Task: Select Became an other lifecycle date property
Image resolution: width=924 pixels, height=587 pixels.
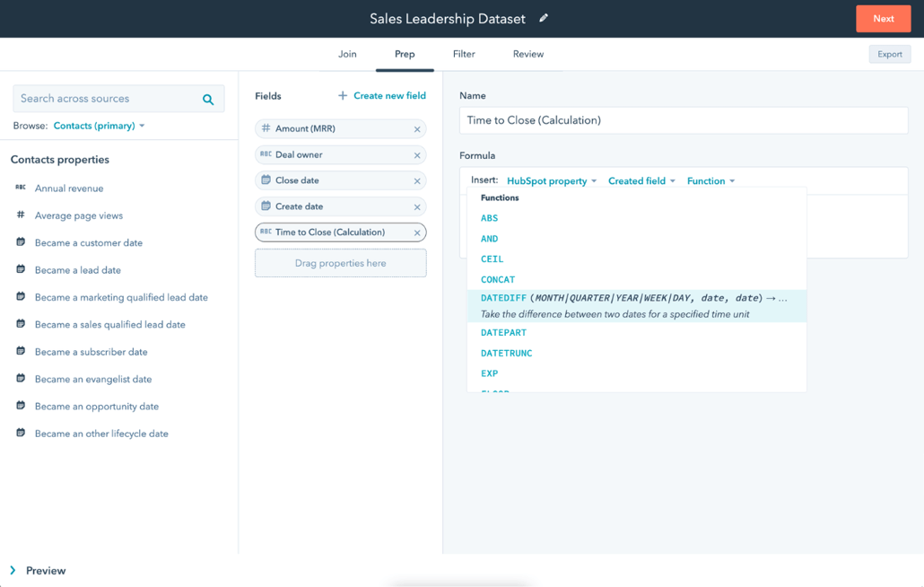Action: click(x=101, y=434)
